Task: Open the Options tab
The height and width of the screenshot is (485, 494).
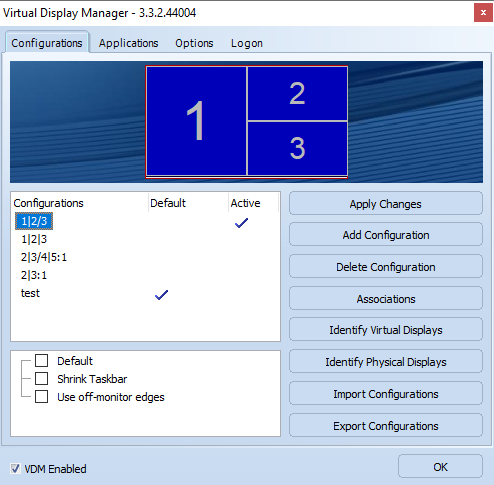Action: click(x=194, y=43)
